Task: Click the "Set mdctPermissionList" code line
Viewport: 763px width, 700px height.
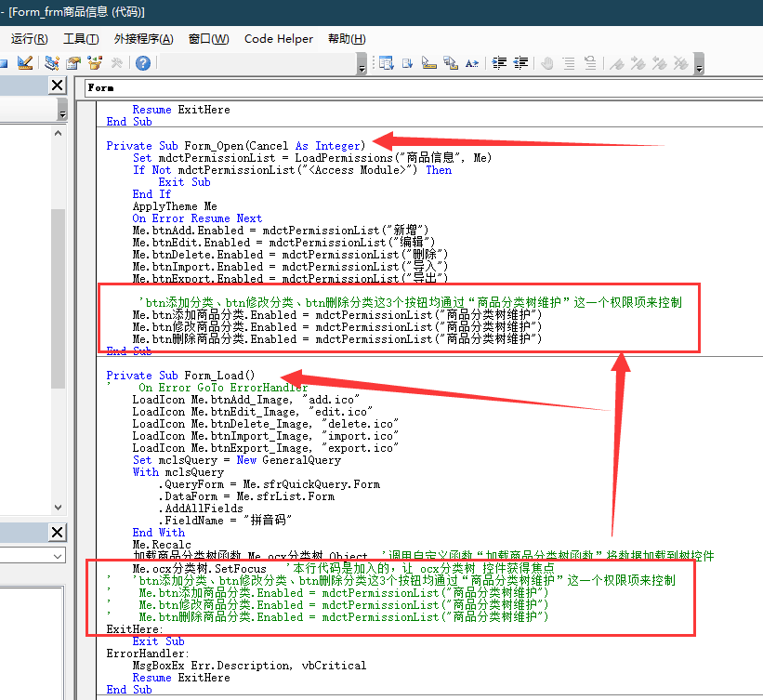Action: [312, 158]
